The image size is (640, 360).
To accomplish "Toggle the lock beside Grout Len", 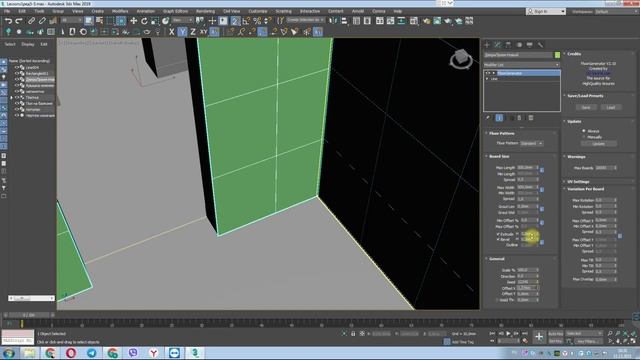I will (x=542, y=209).
